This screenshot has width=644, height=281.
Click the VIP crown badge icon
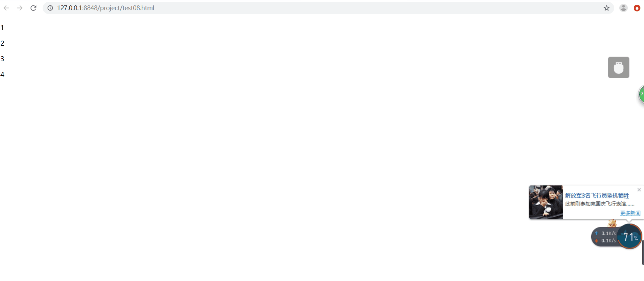(612, 223)
